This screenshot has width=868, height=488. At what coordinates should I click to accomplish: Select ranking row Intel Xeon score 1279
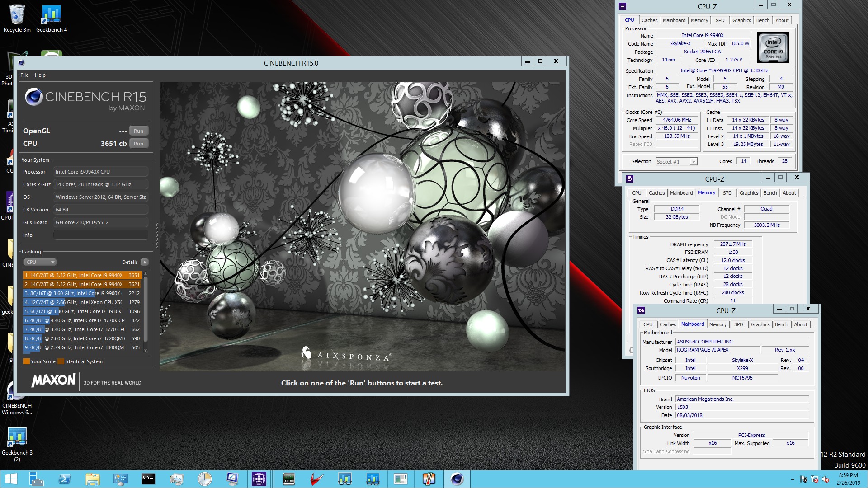click(x=82, y=302)
